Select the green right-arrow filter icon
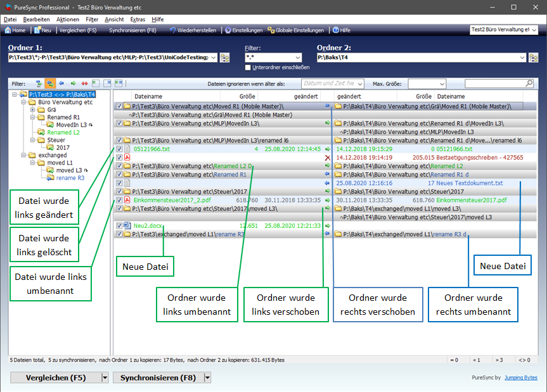The width and height of the screenshot is (547, 392). tap(73, 84)
